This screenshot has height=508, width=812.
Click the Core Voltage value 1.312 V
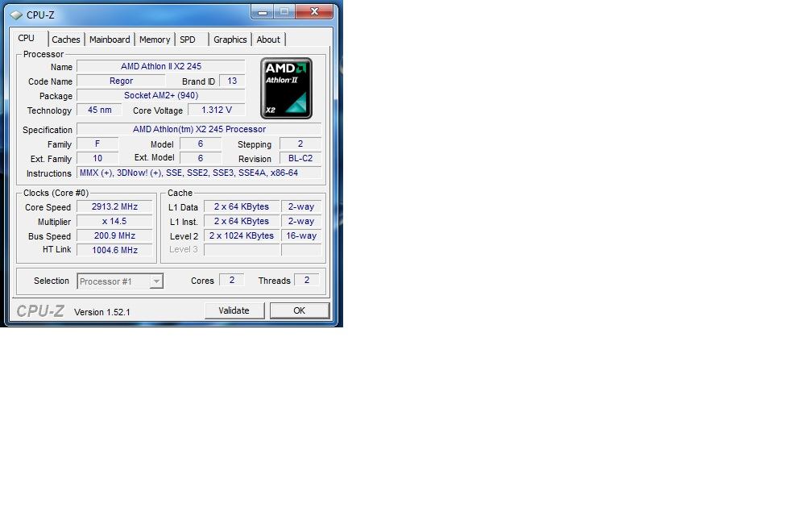click(x=217, y=110)
